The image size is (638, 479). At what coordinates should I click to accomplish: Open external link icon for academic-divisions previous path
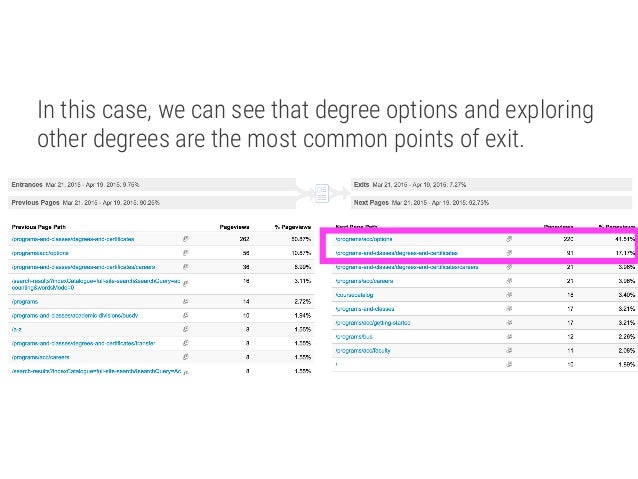pos(186,315)
